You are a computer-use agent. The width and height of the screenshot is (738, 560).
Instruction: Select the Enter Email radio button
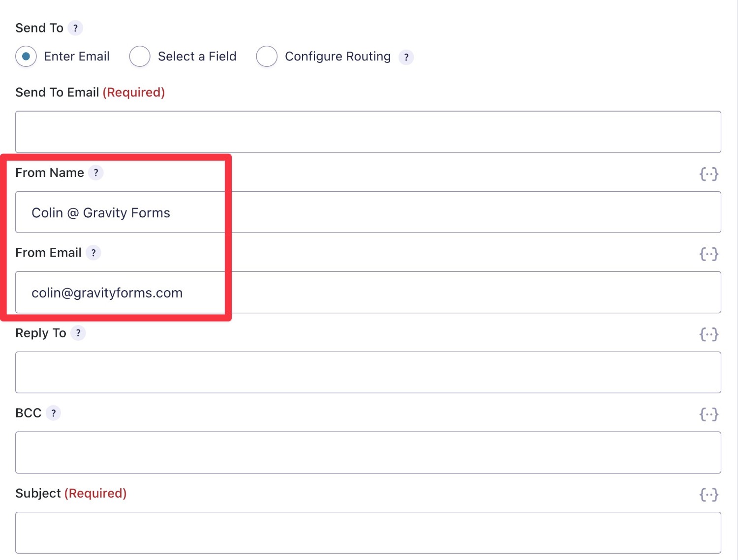26,57
